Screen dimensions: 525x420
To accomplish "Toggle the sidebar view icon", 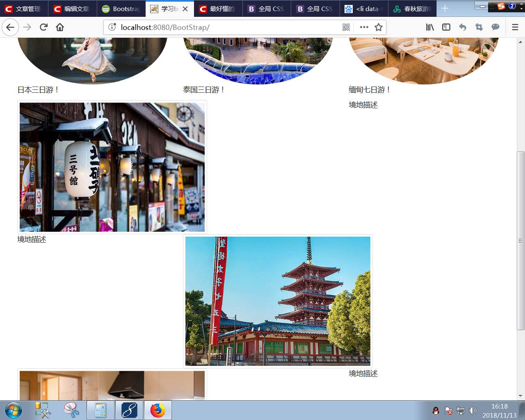I will click(x=446, y=27).
